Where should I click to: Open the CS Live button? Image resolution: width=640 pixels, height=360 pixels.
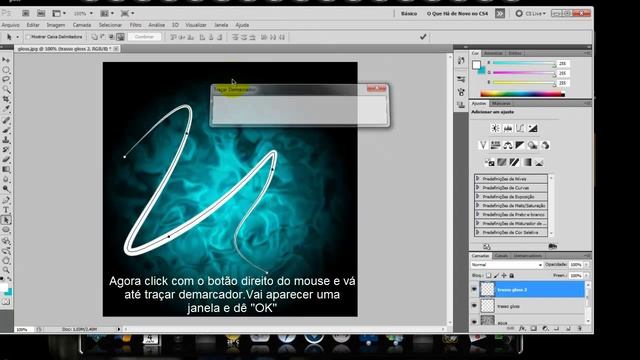(x=530, y=13)
